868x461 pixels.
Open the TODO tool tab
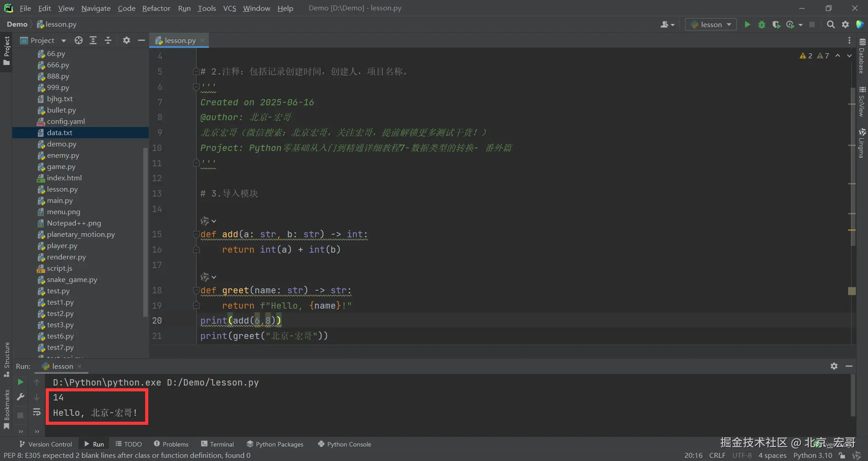pyautogui.click(x=128, y=444)
